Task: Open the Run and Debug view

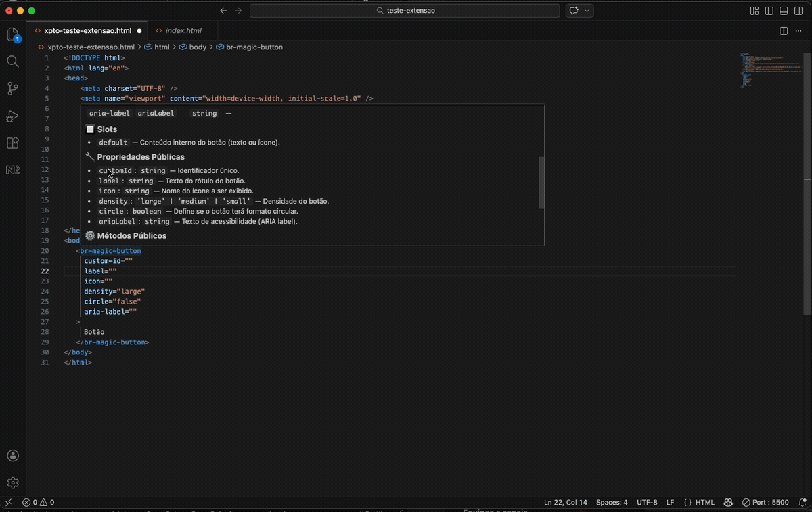Action: pyautogui.click(x=13, y=116)
